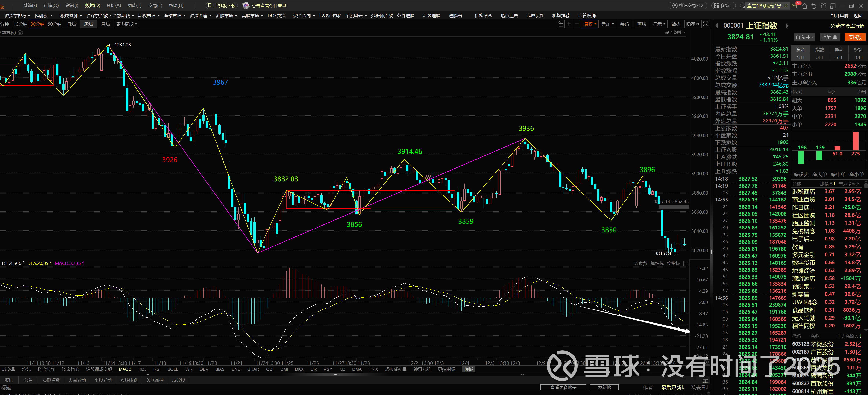Open settings gear next to 前复权 label
The image size is (868, 395).
20,33
